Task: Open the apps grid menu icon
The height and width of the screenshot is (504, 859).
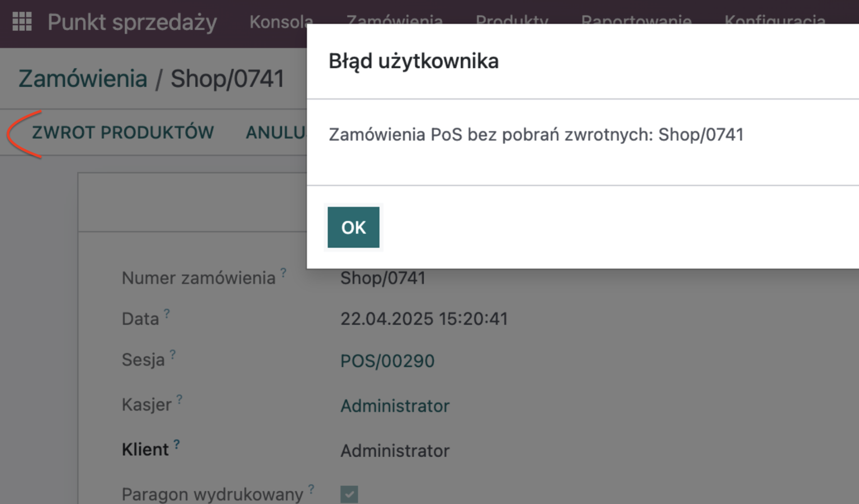Action: point(22,21)
